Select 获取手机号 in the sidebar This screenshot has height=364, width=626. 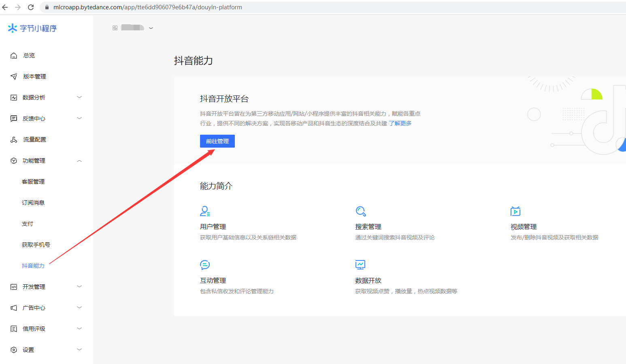point(36,245)
